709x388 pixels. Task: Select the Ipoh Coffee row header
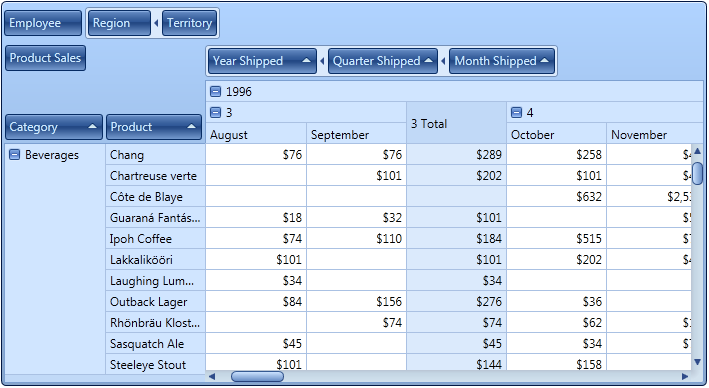click(155, 239)
